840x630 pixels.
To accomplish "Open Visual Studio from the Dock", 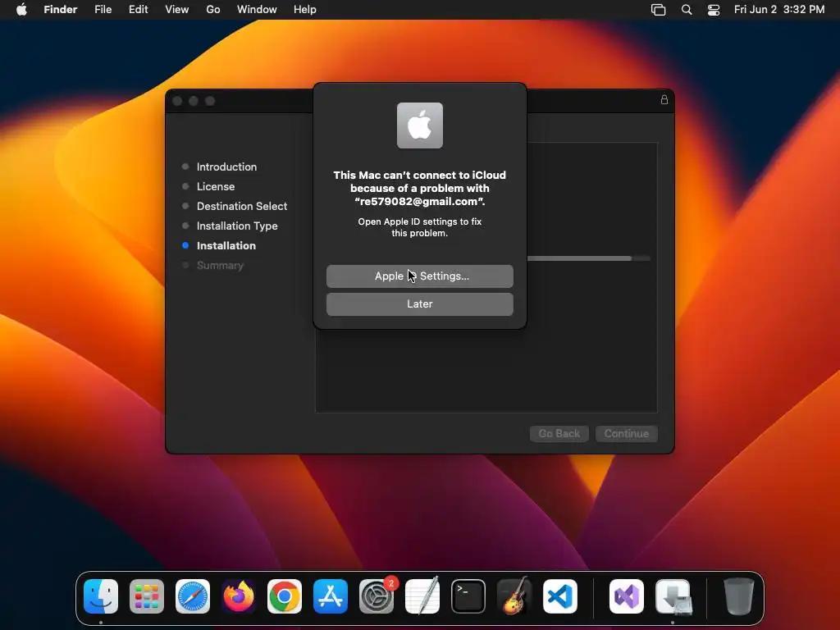I will 626,596.
